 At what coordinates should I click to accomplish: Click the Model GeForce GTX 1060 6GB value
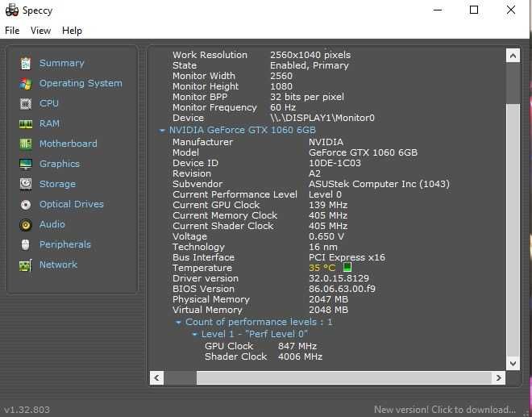pos(363,152)
